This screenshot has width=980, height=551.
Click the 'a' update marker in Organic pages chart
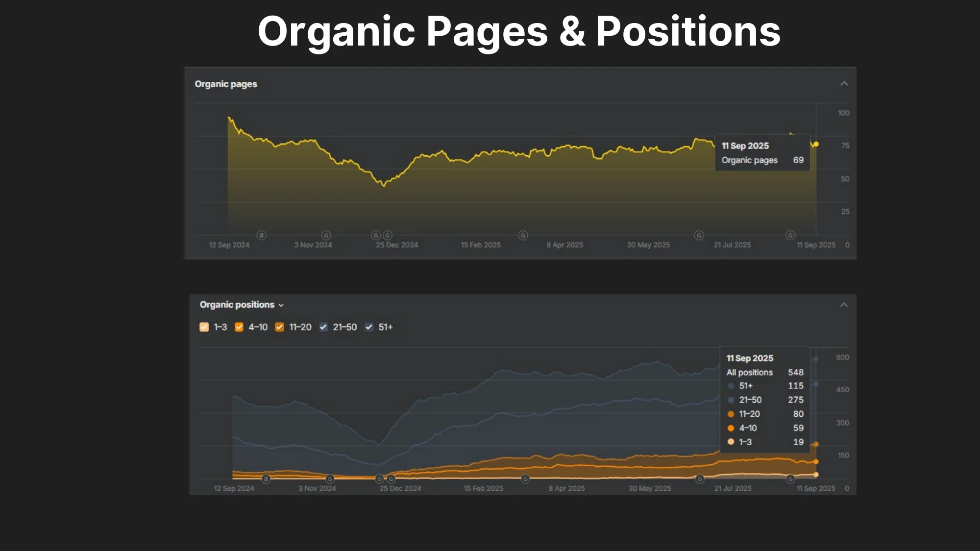coord(262,236)
